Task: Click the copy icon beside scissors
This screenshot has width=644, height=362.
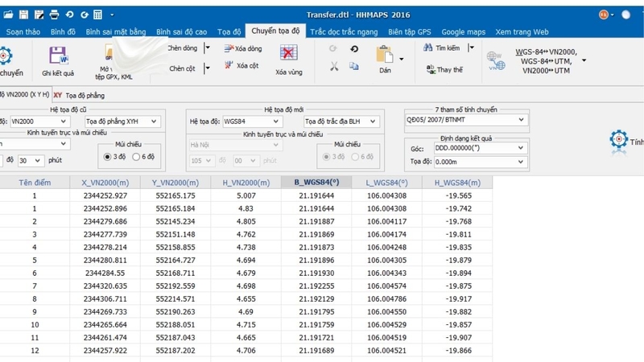Action: 353,66
